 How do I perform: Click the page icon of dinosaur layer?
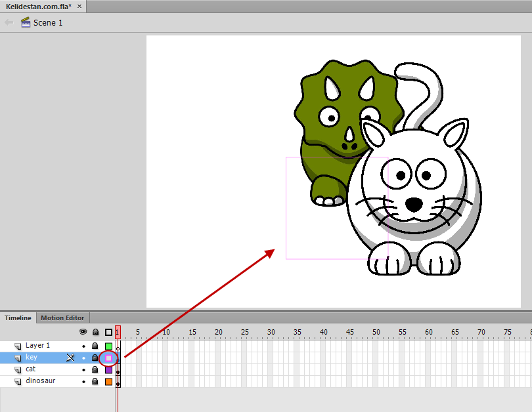tap(18, 382)
